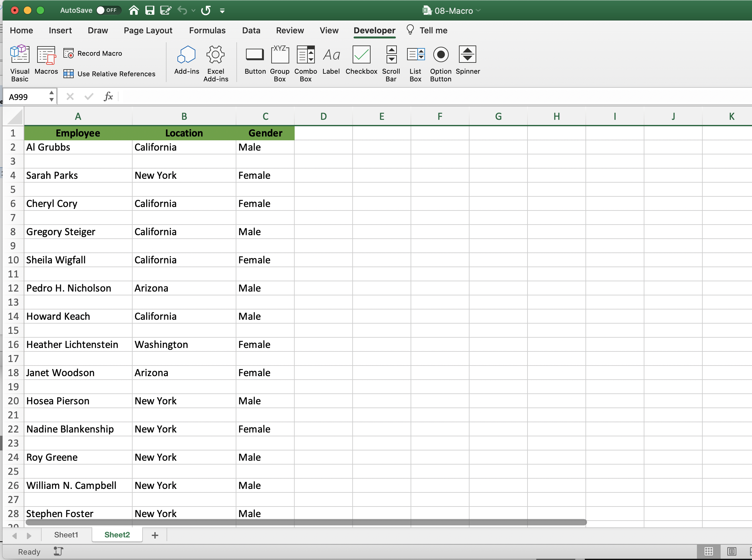The height and width of the screenshot is (560, 752).
Task: Switch to the Insert tab
Action: (x=60, y=30)
